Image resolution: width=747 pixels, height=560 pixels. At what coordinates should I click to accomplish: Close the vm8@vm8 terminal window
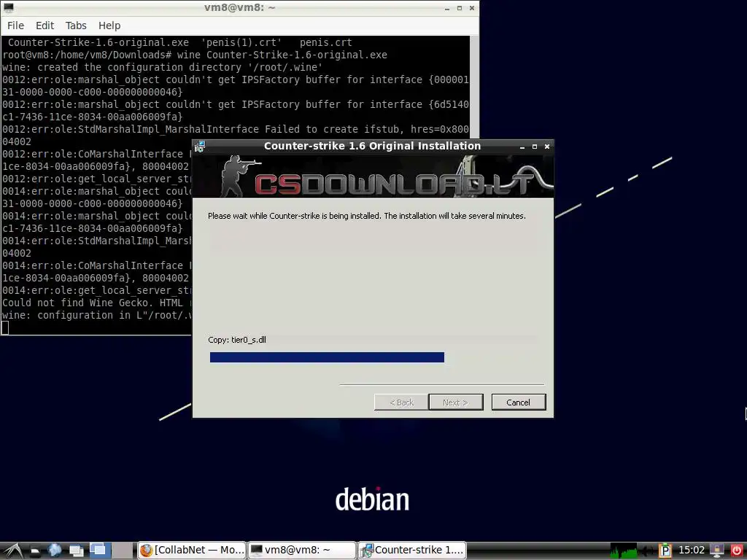click(x=472, y=8)
